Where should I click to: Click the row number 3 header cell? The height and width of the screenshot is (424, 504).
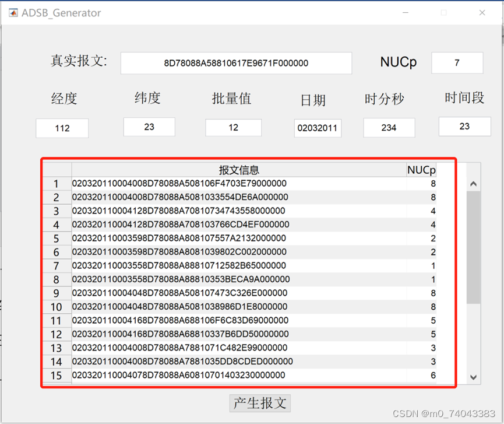pos(57,211)
